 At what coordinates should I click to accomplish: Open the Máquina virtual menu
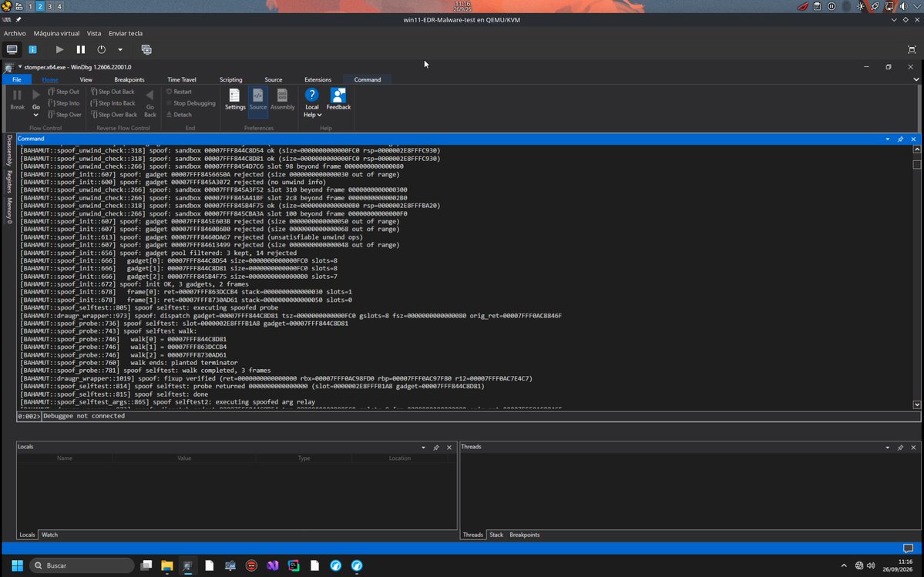click(56, 34)
